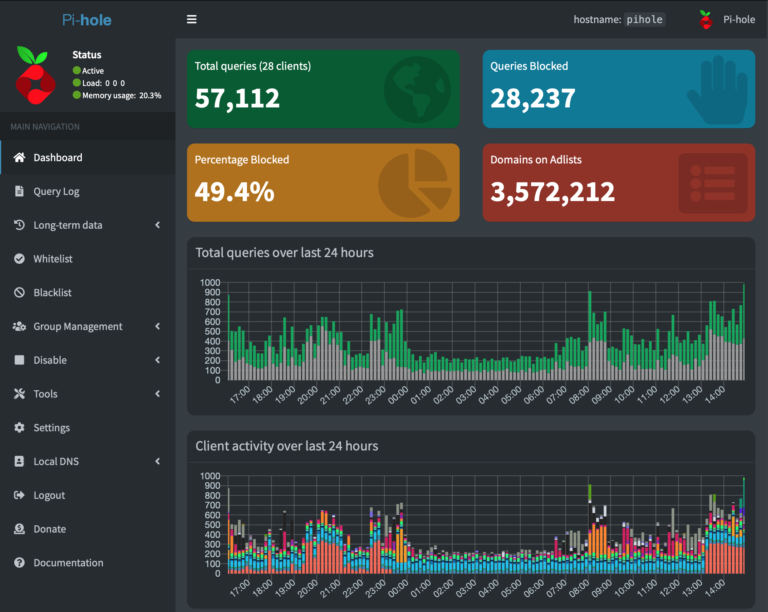Viewport: 768px width, 612px height.
Task: Click the hand icon in Queries Blocked card
Action: [x=719, y=90]
